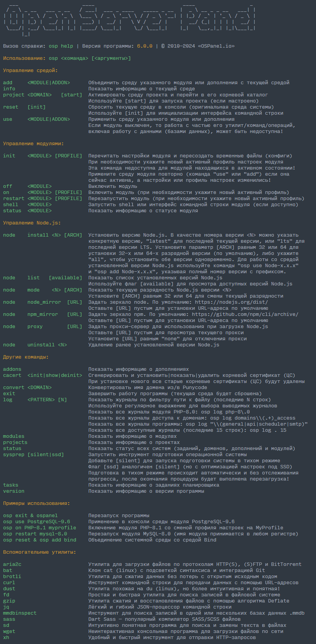
Task: Click 'npm_mirror [URL]' argument
Action: point(55,314)
